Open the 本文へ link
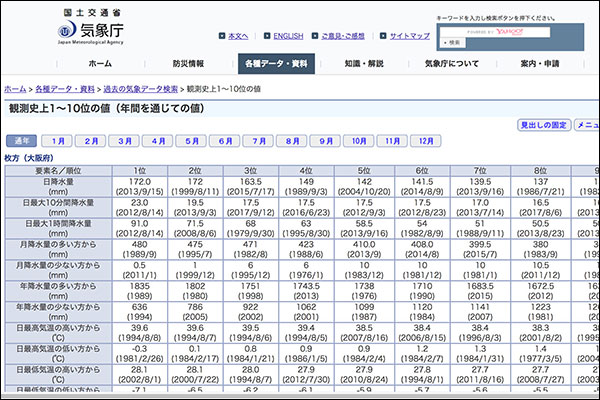This screenshot has height=400, width=600. pyautogui.click(x=238, y=36)
